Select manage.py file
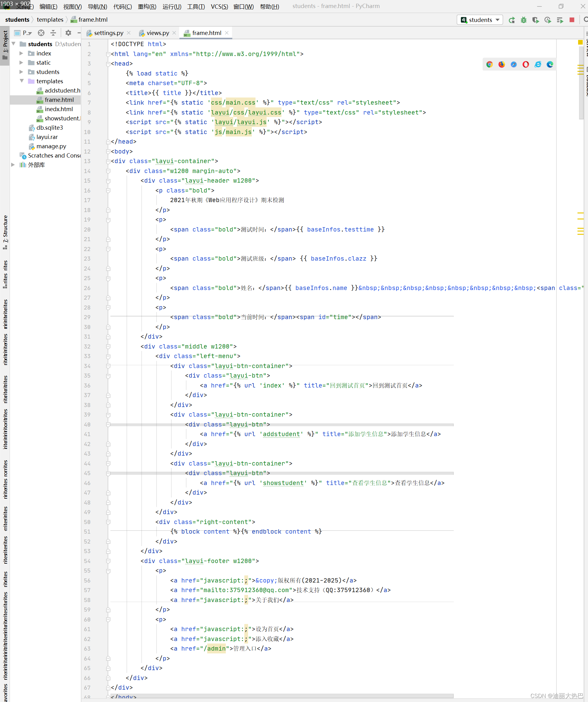Screen dimensions: 588x702 (x=47, y=146)
